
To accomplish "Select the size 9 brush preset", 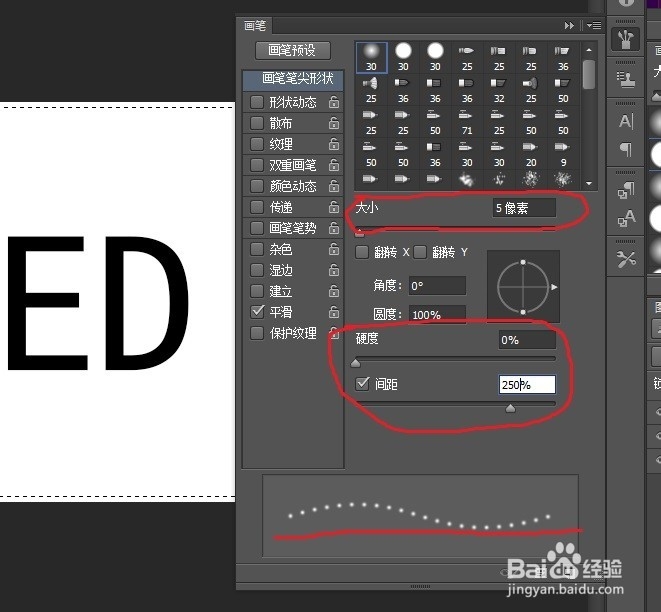I will click(x=563, y=153).
